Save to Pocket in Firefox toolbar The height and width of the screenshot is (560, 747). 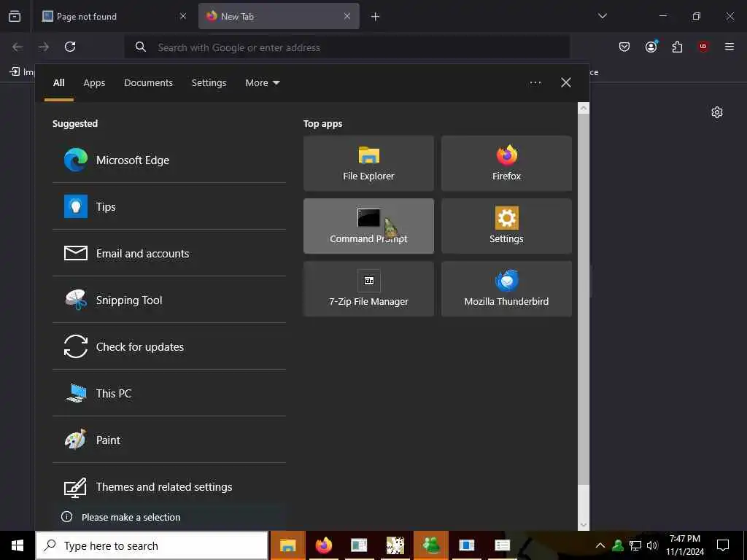pos(624,47)
